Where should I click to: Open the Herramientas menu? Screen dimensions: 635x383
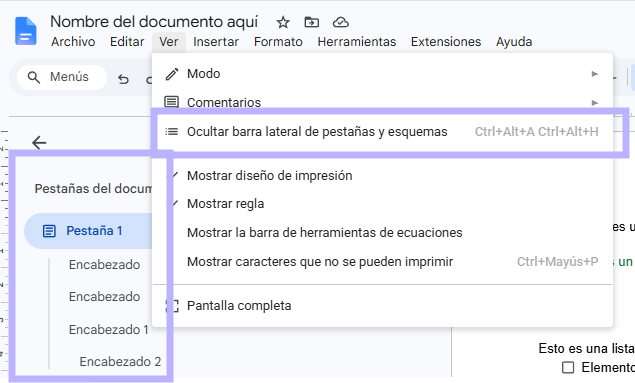click(357, 42)
